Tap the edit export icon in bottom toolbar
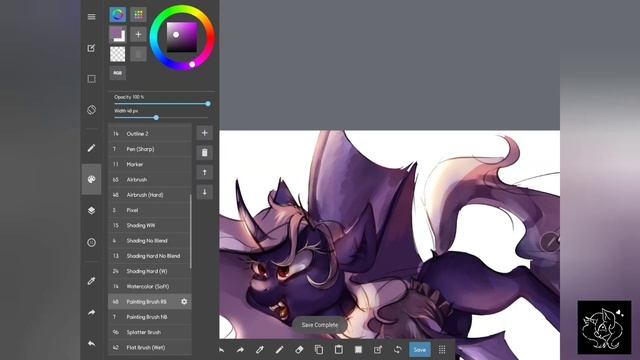This screenshot has height=360, width=640. 378,350
